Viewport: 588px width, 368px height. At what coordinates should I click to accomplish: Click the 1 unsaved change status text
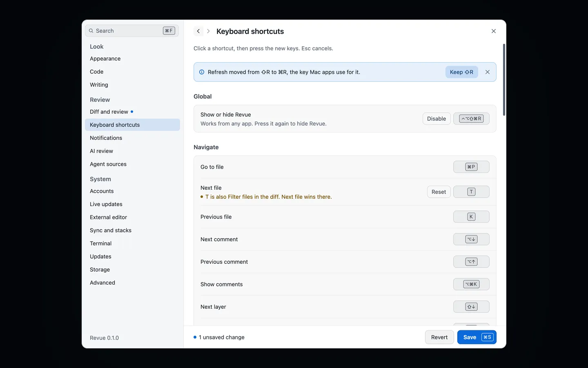click(x=221, y=337)
